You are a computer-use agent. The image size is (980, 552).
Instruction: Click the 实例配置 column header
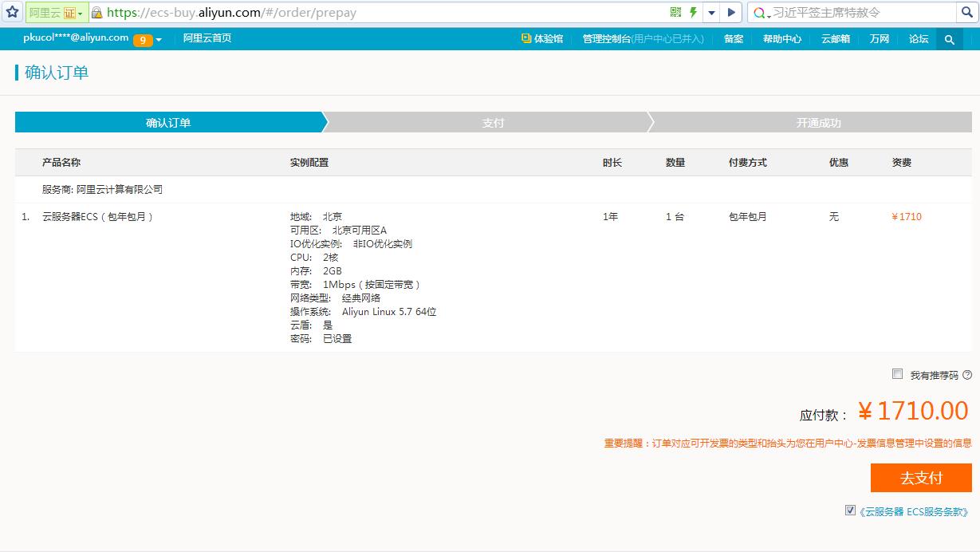(x=309, y=163)
